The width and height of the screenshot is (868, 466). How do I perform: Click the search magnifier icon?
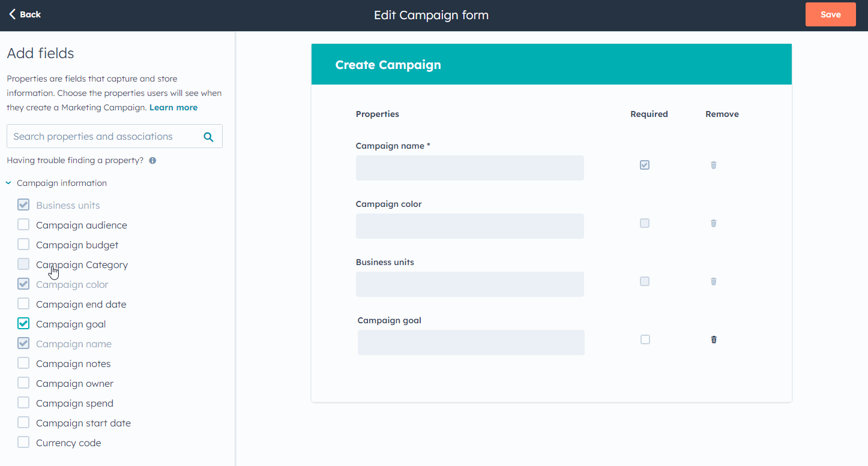coord(208,136)
